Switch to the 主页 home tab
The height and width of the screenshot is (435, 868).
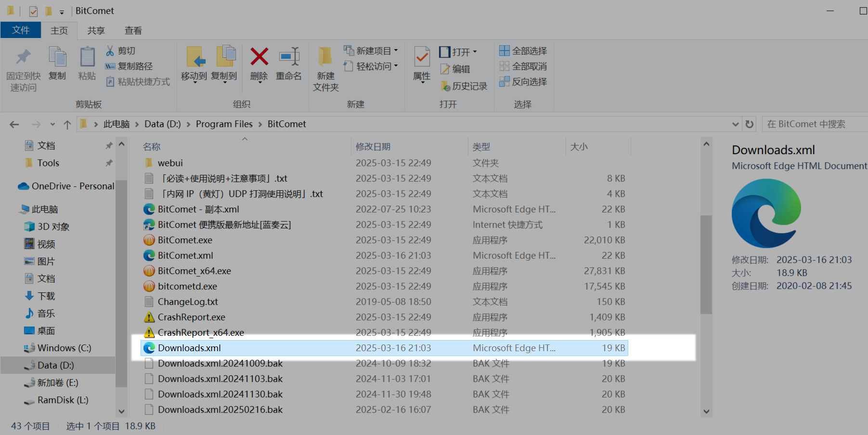[59, 30]
